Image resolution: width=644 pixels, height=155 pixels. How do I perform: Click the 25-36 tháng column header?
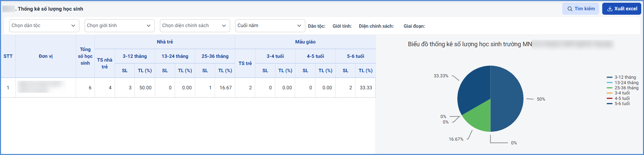pos(215,56)
